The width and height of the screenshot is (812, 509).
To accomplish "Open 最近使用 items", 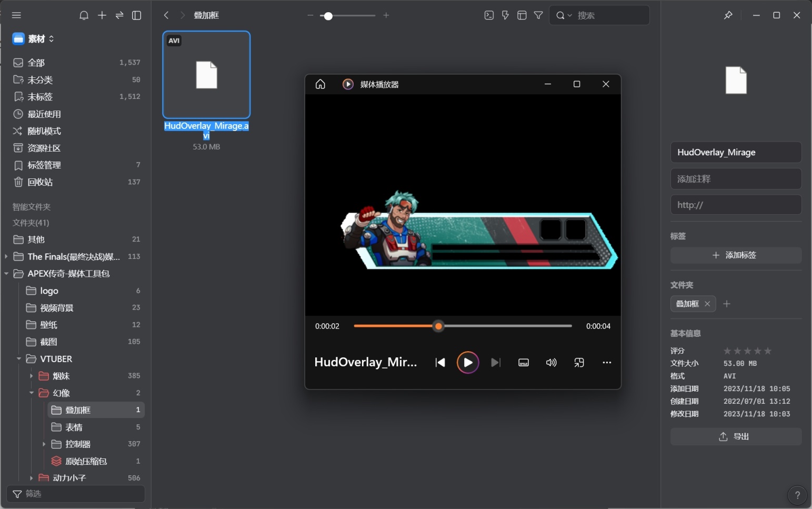I will [76, 114].
